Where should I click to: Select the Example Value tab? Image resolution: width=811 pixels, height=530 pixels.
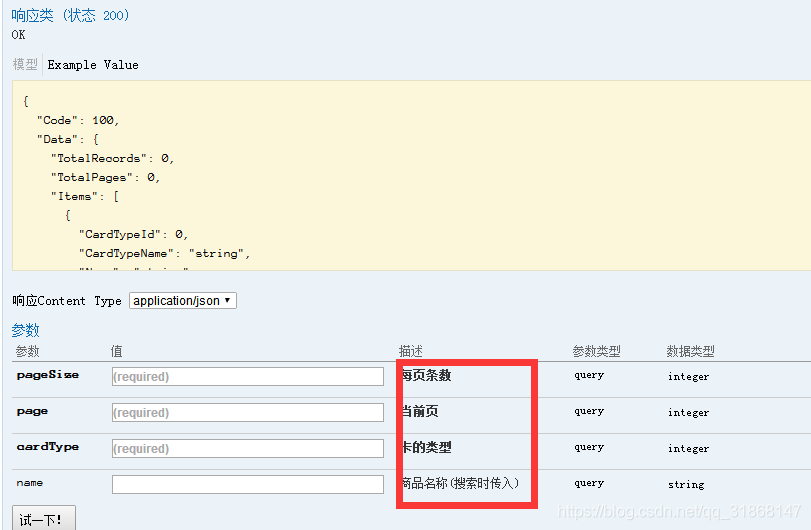tap(93, 65)
